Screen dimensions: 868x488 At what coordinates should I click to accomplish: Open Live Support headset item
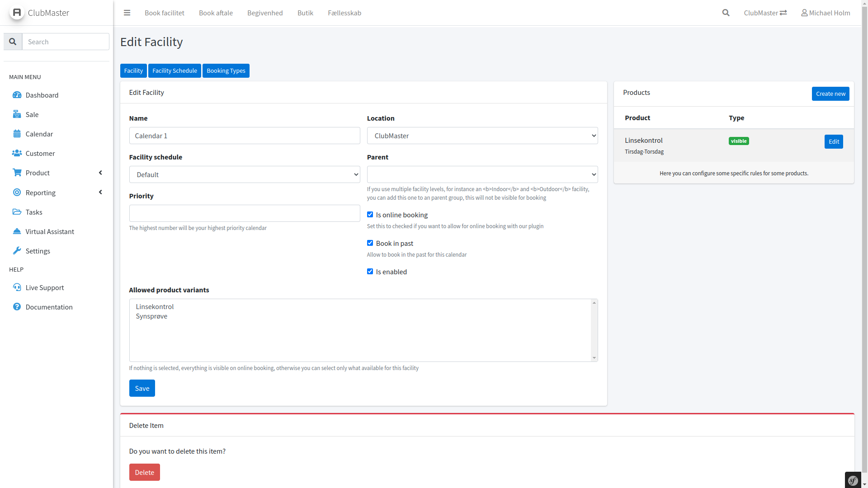[x=44, y=287]
